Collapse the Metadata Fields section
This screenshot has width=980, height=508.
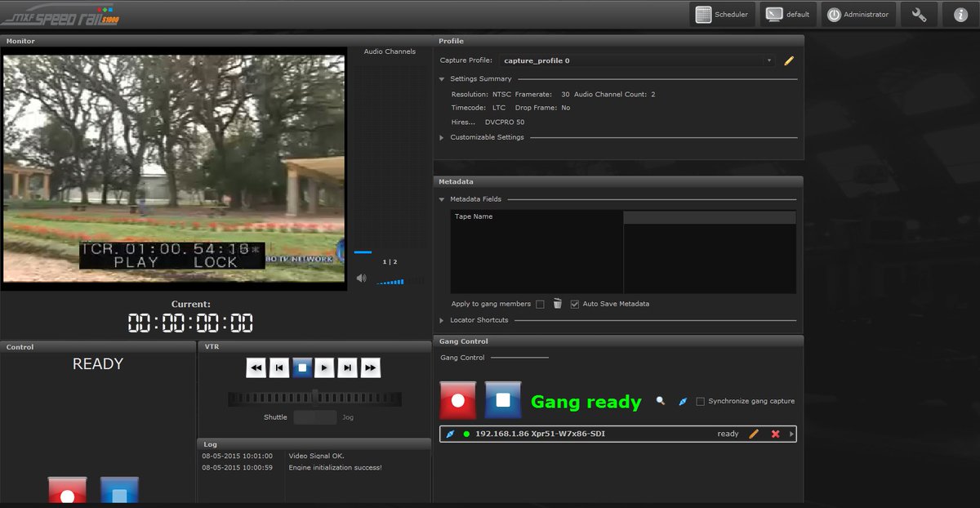tap(442, 199)
